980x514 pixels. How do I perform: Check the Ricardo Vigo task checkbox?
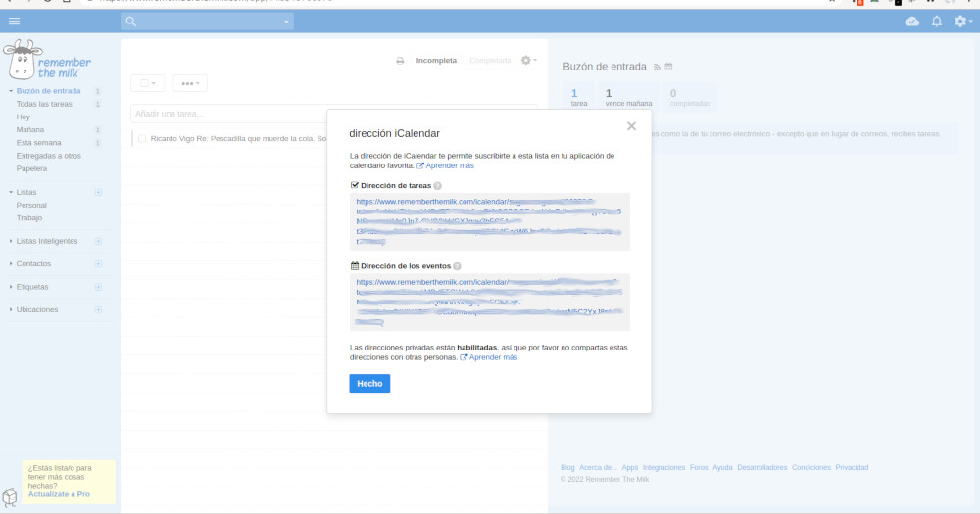142,139
